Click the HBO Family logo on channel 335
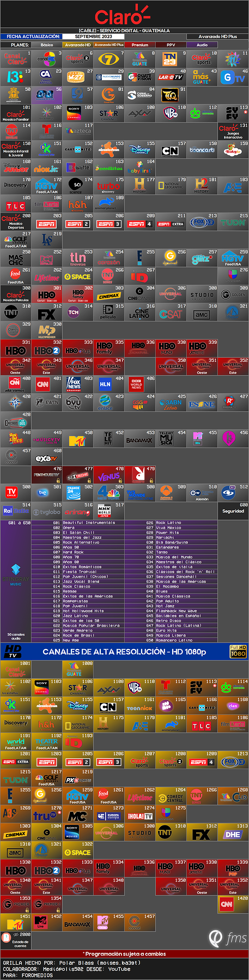The height and width of the screenshot is (980, 249). pyautogui.click(x=104, y=348)
